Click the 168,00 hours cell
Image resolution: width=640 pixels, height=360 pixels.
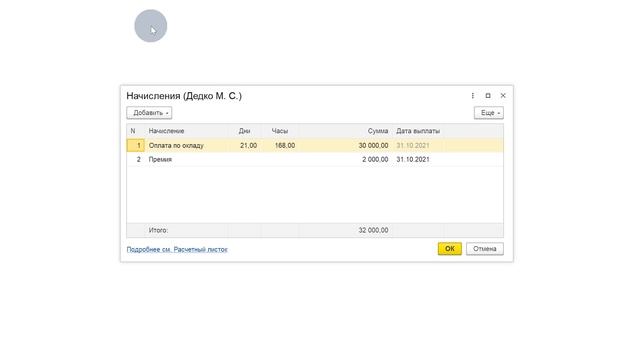(284, 145)
